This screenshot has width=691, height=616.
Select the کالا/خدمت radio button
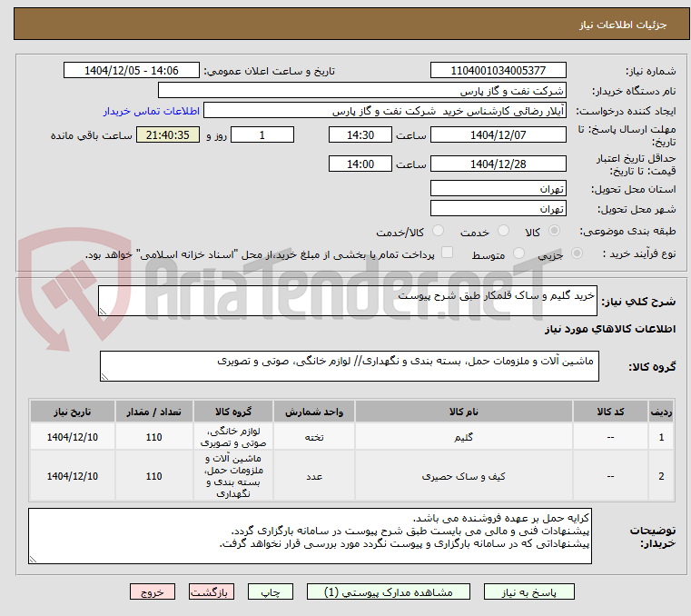(438, 231)
